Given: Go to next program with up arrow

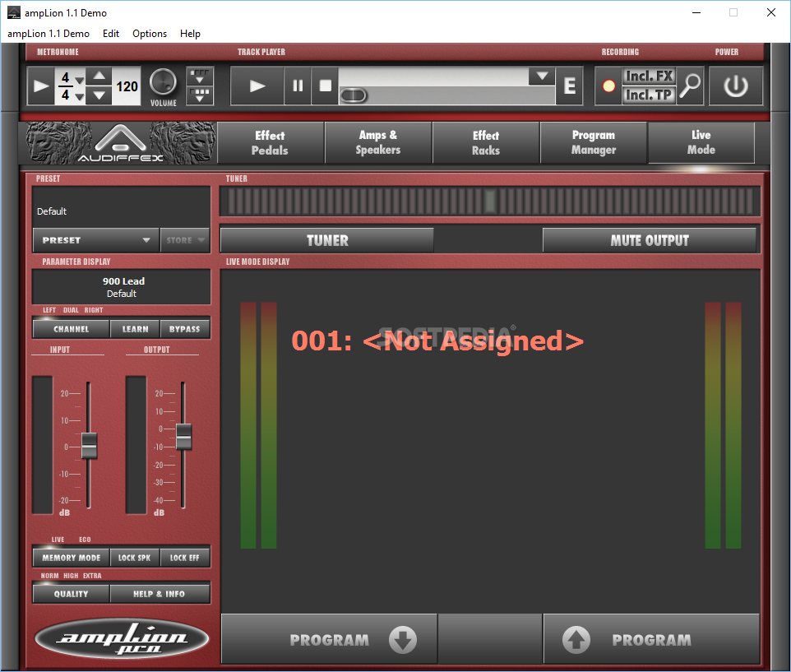Looking at the screenshot, I should click(x=651, y=639).
